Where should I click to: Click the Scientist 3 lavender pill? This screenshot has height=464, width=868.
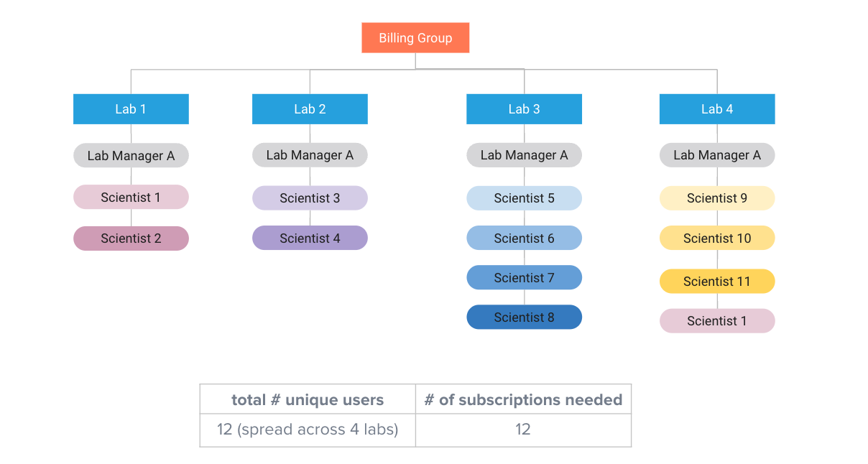click(x=310, y=198)
